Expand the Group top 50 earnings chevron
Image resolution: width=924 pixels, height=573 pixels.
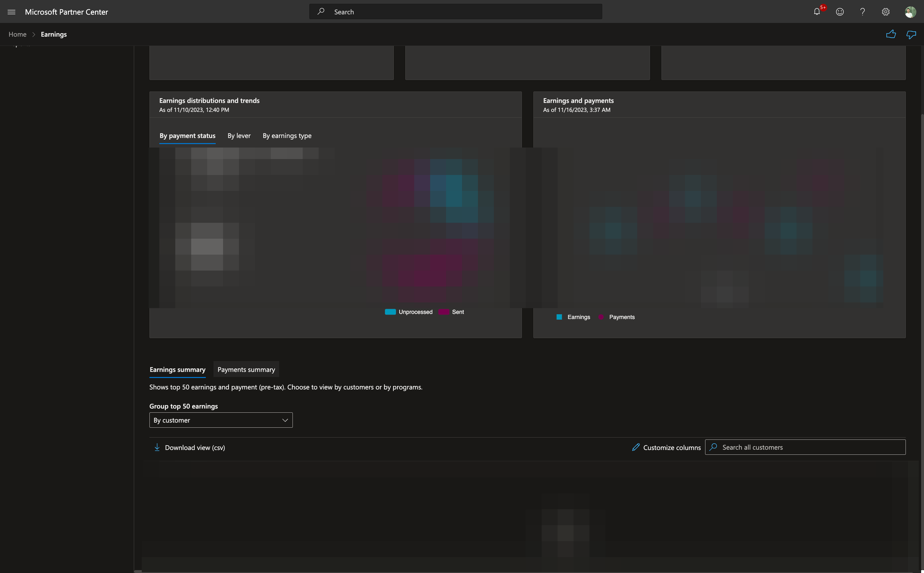click(x=285, y=420)
